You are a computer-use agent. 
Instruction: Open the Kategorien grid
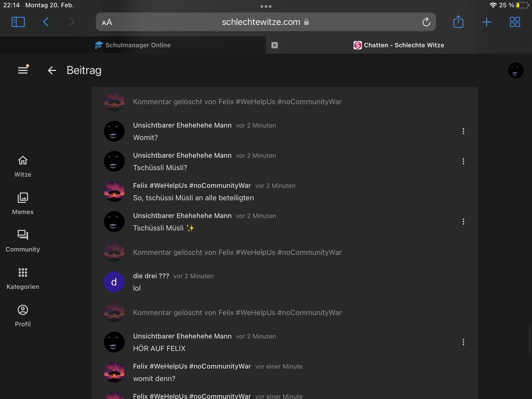pos(23,278)
